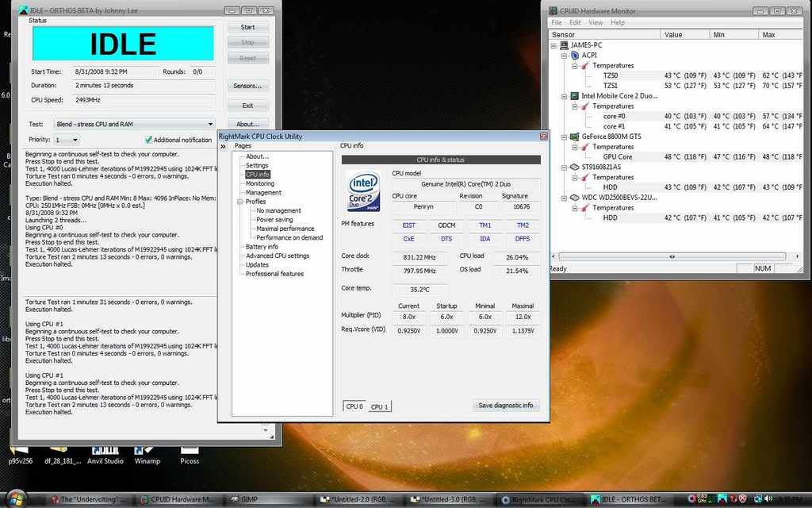
Task: Collapse the ACPI Temperatures node
Action: [574, 66]
